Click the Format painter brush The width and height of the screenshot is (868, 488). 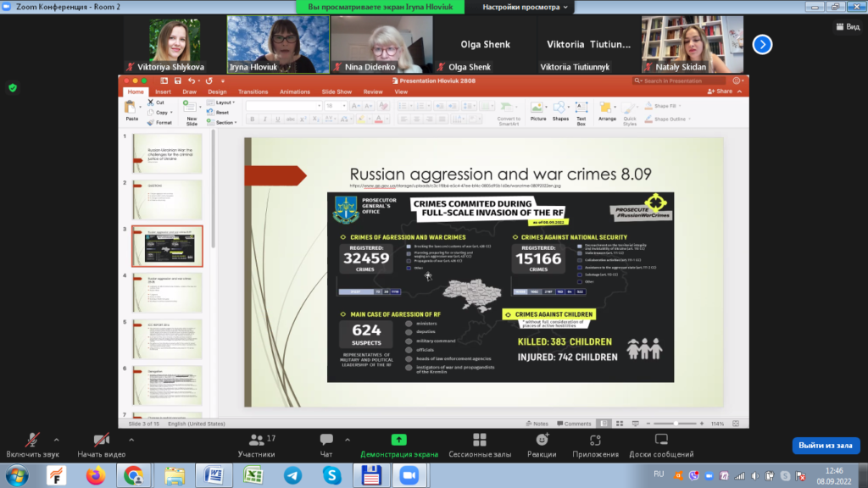click(151, 122)
